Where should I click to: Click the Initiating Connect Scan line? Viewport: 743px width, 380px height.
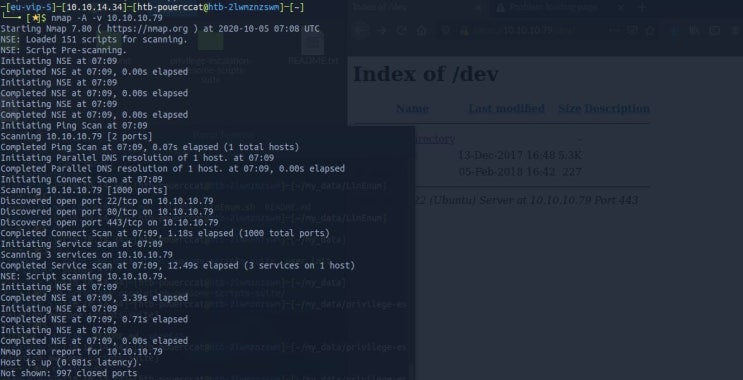tap(82, 180)
